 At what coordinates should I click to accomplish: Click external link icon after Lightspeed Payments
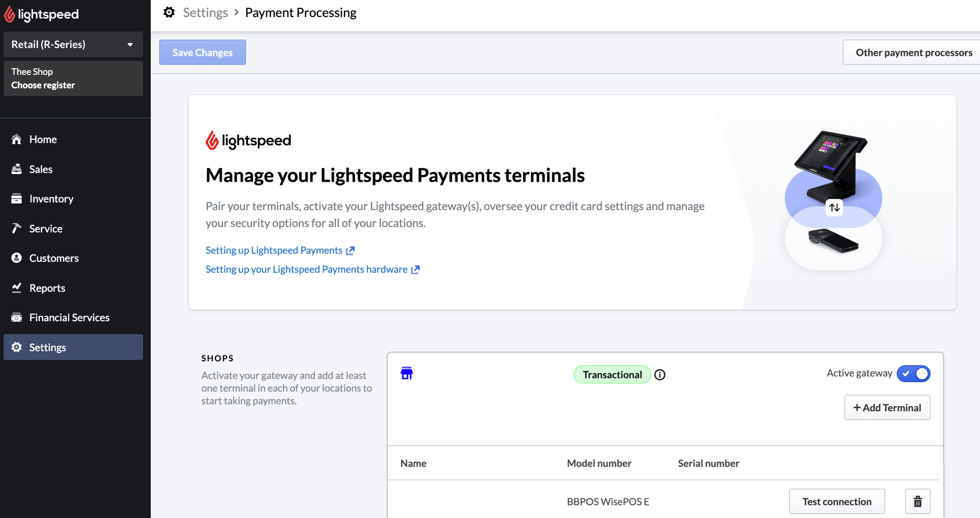350,250
